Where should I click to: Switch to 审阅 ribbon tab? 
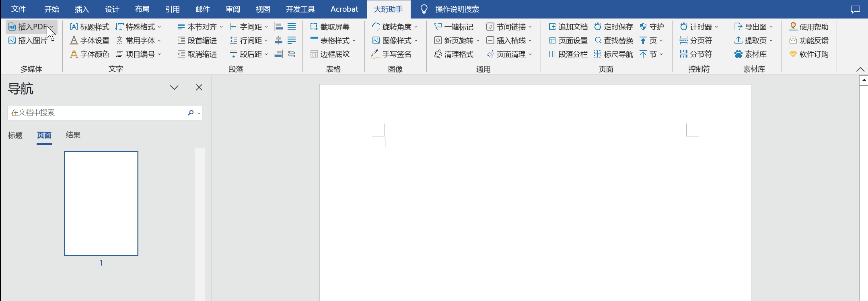[233, 9]
